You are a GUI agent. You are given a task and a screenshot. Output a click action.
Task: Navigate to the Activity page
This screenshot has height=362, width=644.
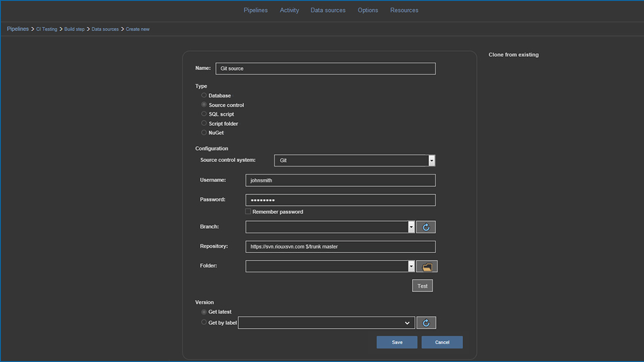coord(289,10)
